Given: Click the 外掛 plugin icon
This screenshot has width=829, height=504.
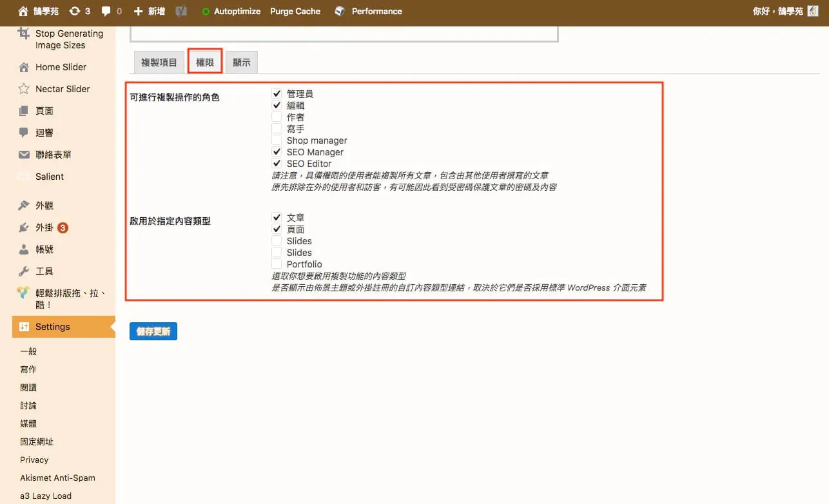Looking at the screenshot, I should pos(24,228).
